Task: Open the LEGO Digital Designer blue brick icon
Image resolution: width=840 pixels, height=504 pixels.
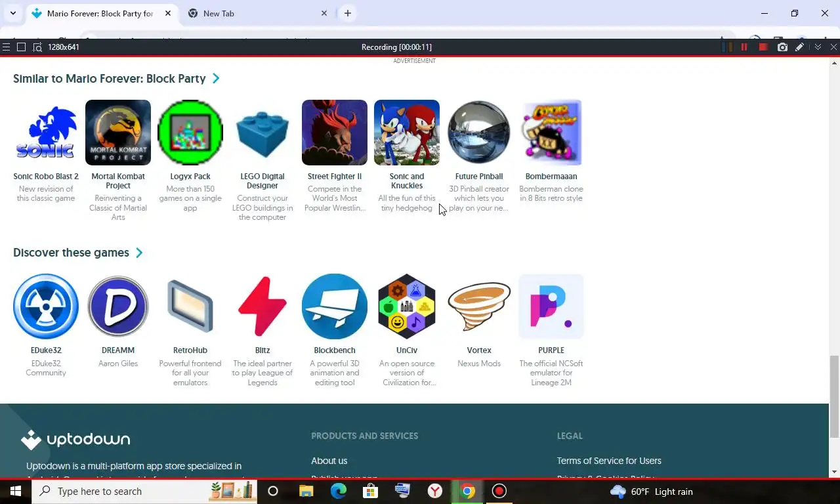Action: [x=262, y=133]
